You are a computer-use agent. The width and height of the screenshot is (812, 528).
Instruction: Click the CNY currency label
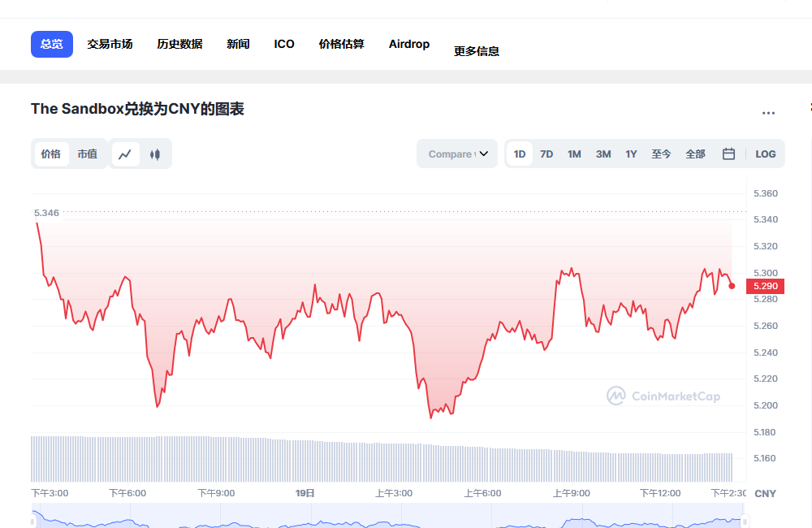click(766, 494)
